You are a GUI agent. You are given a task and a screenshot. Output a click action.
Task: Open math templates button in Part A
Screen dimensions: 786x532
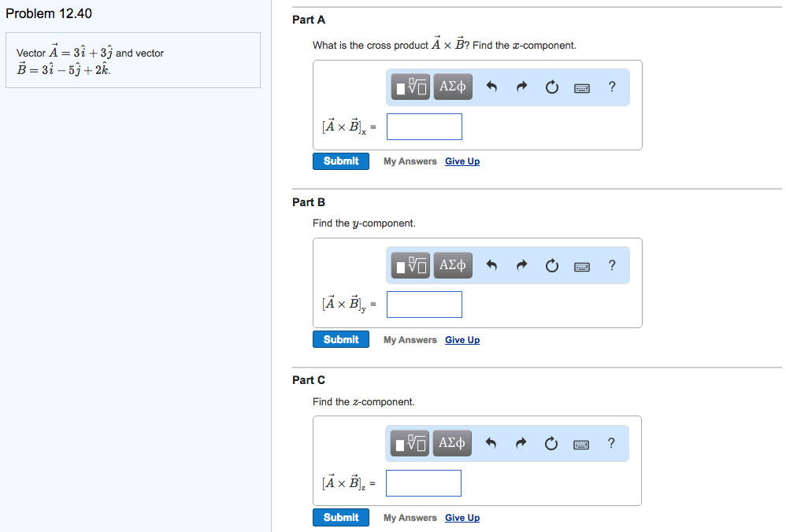click(410, 87)
